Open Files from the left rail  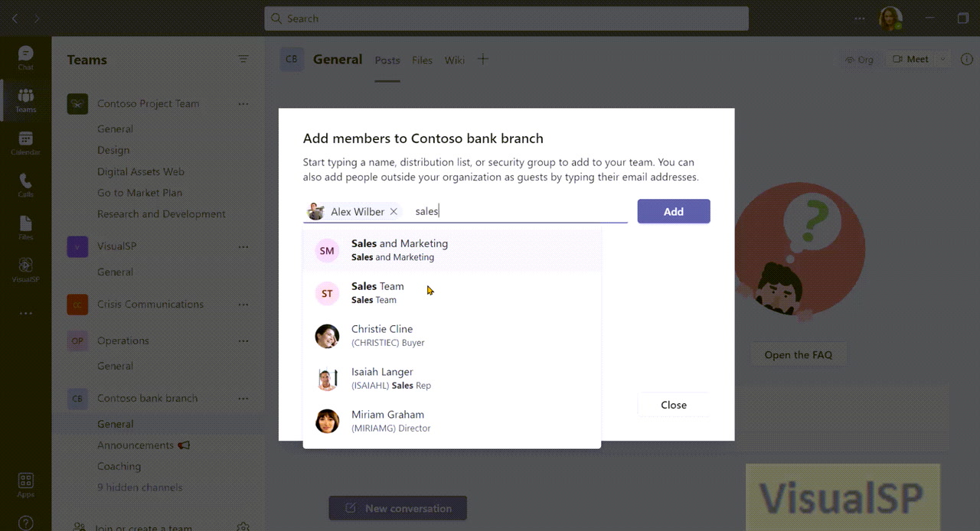click(x=25, y=226)
